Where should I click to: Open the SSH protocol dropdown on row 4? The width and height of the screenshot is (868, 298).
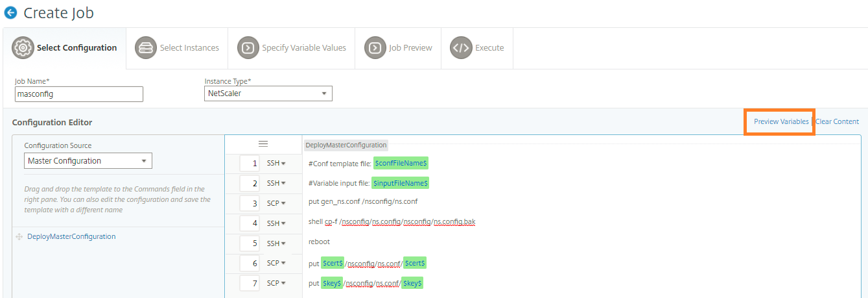pos(276,223)
